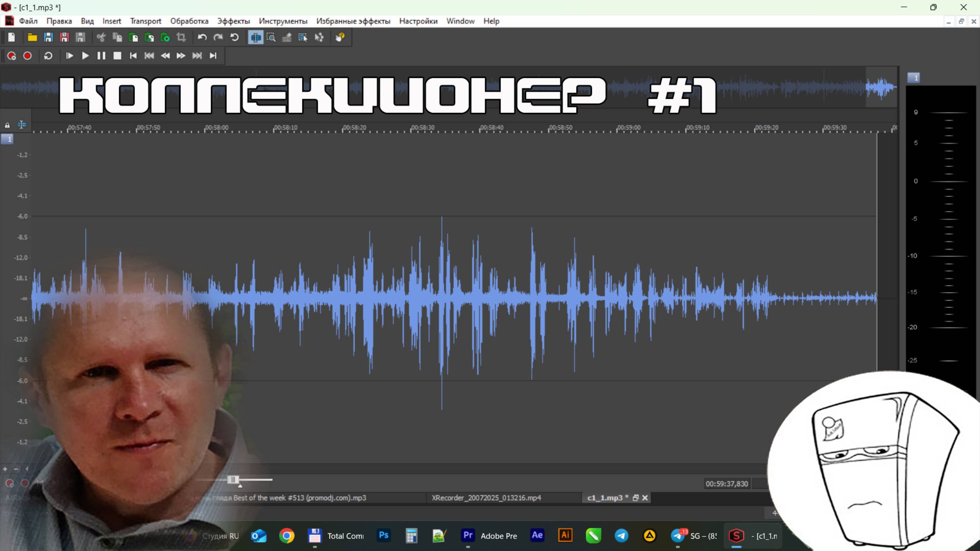The height and width of the screenshot is (551, 980).
Task: Create a new file with the blank page icon
Action: [x=11, y=38]
